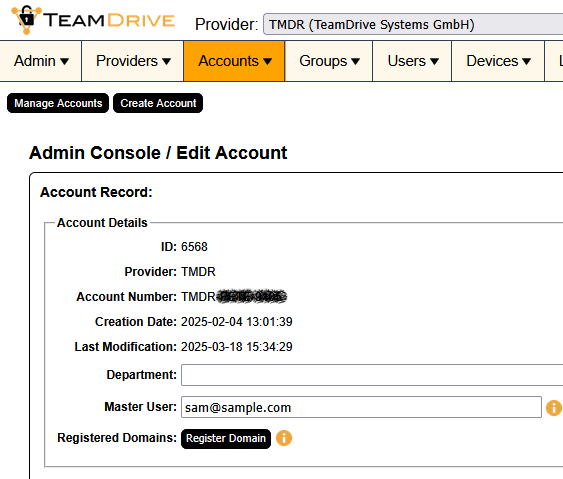Click the ID value 6568
This screenshot has width=563, height=479.
coord(194,247)
